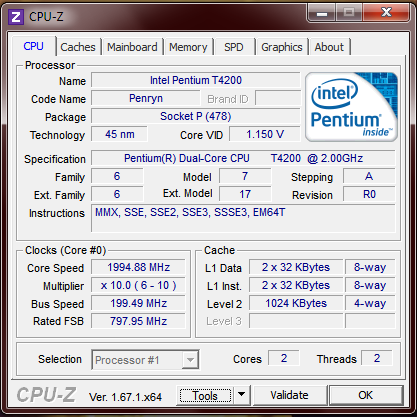Open the Mainboard tab

click(x=132, y=47)
